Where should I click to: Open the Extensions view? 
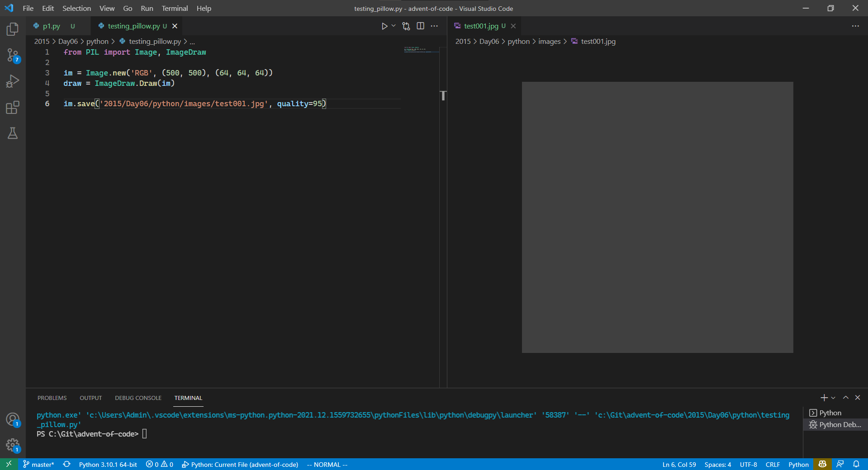pyautogui.click(x=13, y=108)
